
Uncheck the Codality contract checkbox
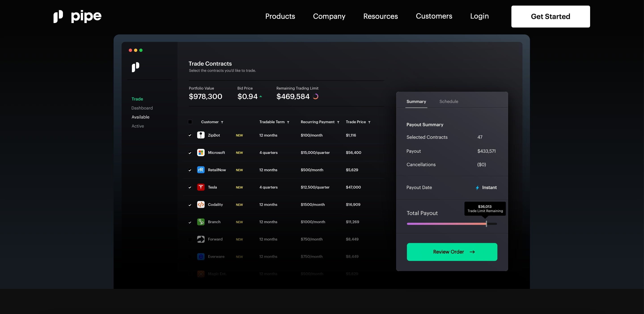coord(190,205)
